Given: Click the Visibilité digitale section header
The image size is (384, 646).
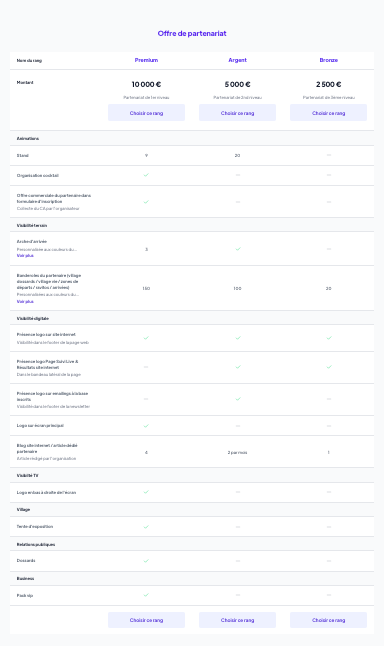Looking at the screenshot, I should [x=33, y=319].
